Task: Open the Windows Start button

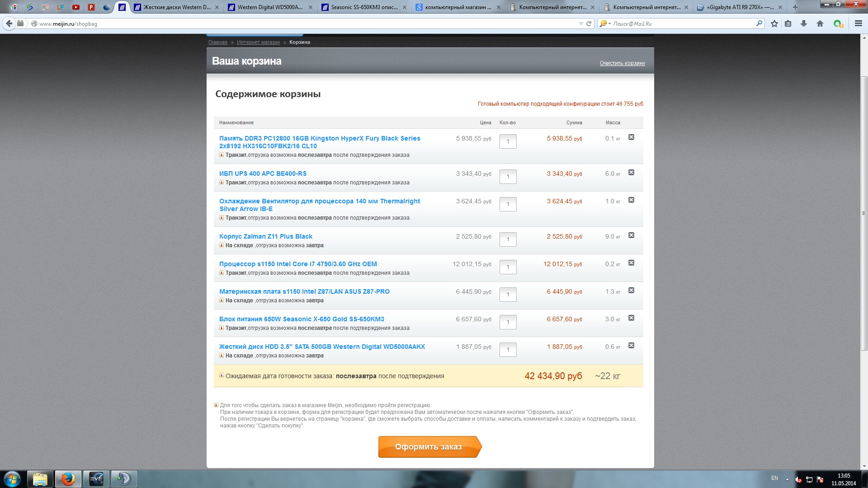Action: point(12,479)
